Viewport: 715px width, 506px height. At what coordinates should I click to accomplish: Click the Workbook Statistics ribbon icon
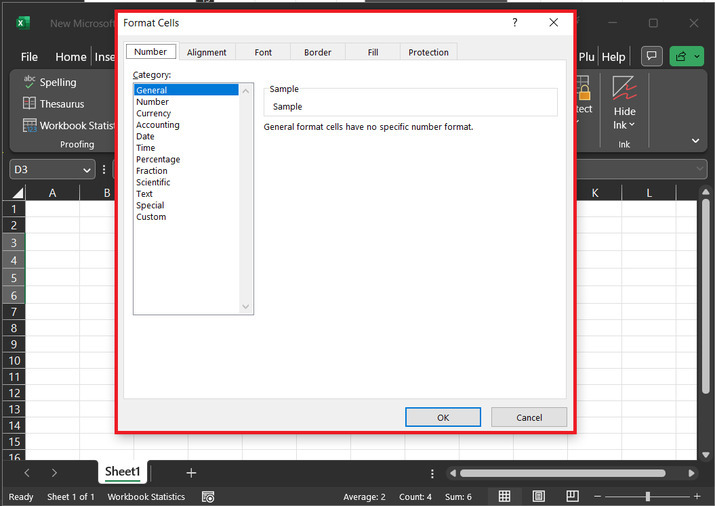pos(30,126)
